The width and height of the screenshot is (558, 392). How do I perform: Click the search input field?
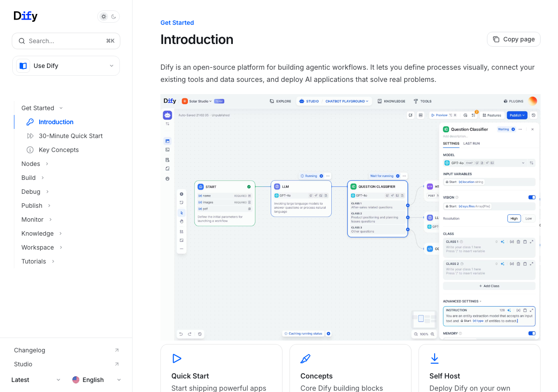click(66, 41)
